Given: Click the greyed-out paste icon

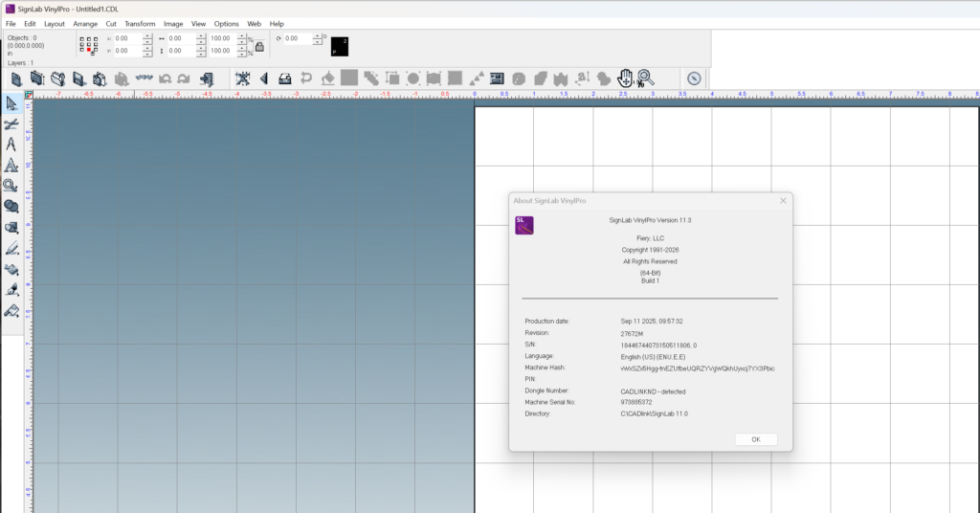Looking at the screenshot, I should tap(122, 78).
